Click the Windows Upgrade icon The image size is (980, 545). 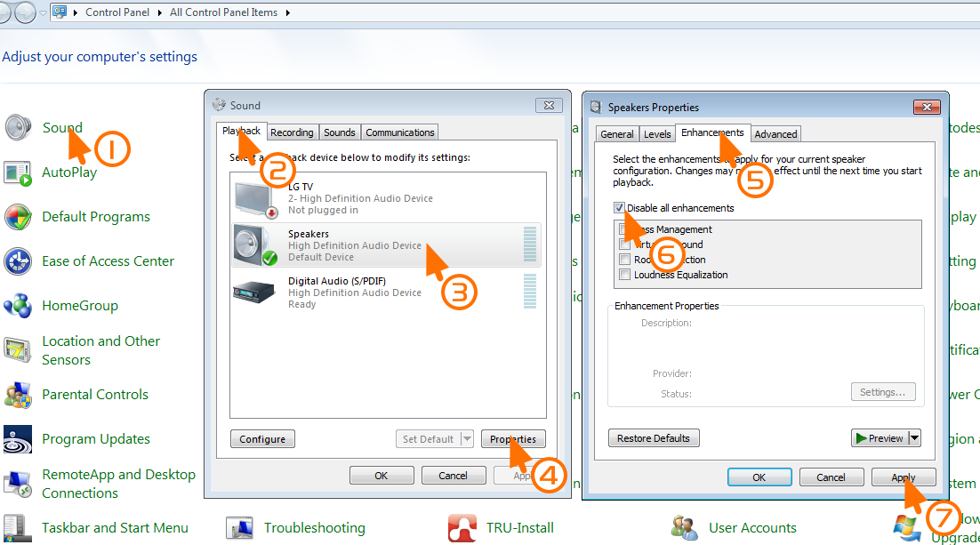[x=907, y=528]
